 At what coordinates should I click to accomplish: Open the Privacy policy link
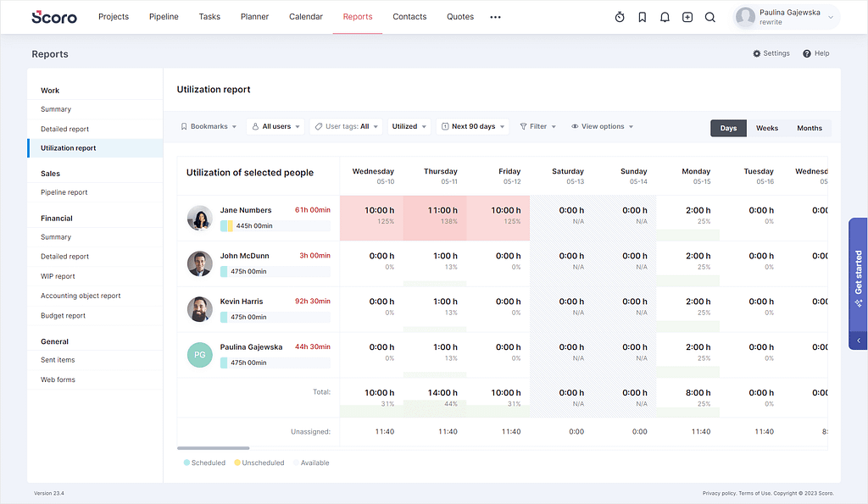719,494
